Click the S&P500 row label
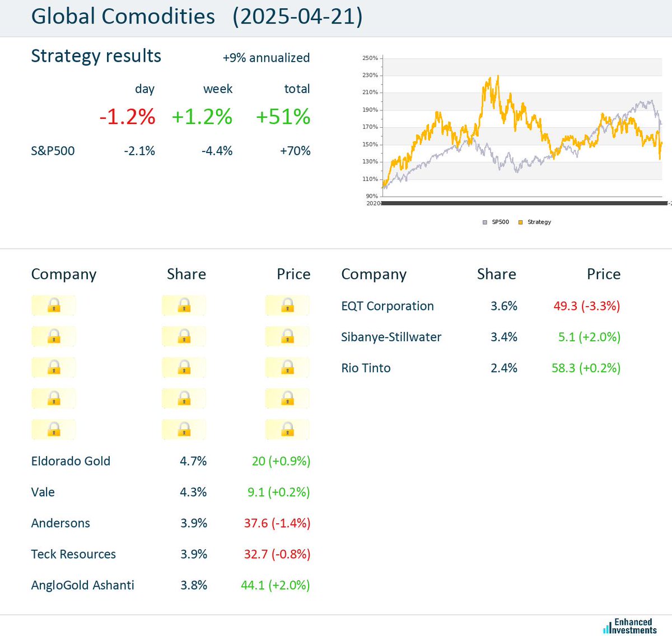672x636 pixels. [53, 151]
